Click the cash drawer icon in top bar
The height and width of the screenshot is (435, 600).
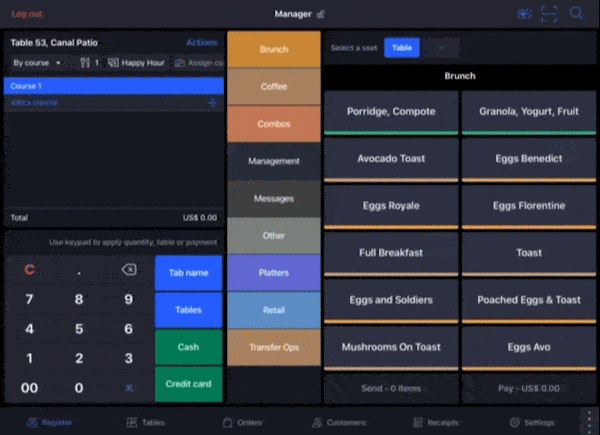pos(524,13)
